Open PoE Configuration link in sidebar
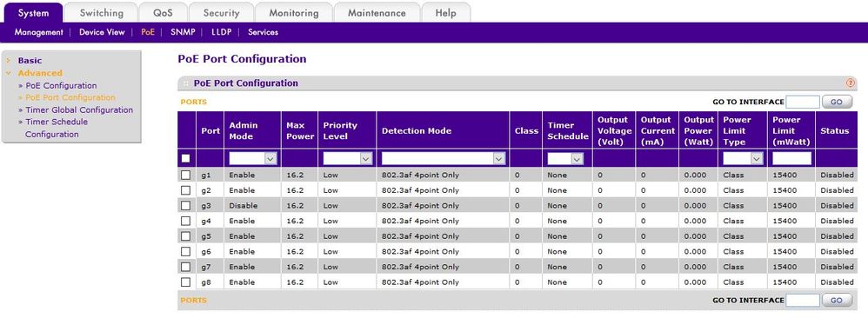 click(61, 86)
